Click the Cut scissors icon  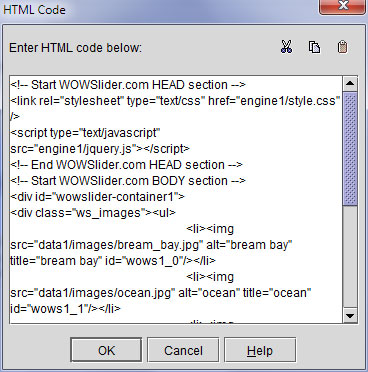coord(286,47)
